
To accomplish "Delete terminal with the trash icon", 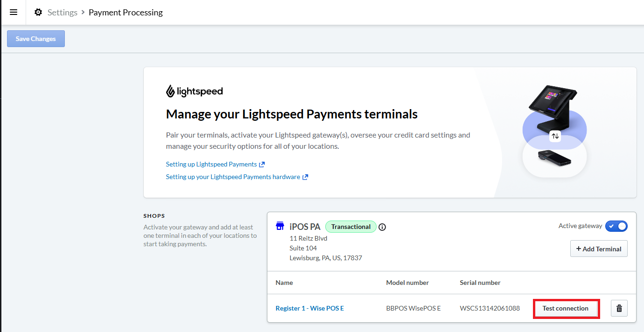I will click(x=619, y=308).
